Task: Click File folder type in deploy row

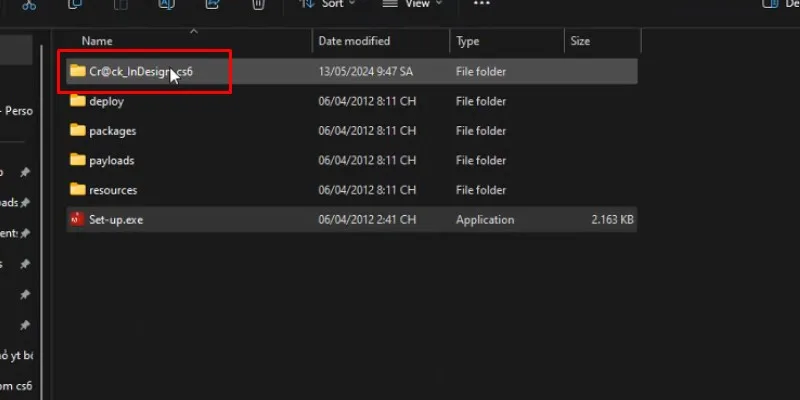Action: click(x=481, y=101)
